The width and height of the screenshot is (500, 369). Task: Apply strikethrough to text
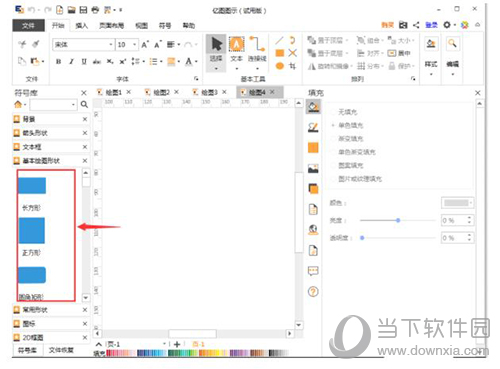[x=97, y=62]
